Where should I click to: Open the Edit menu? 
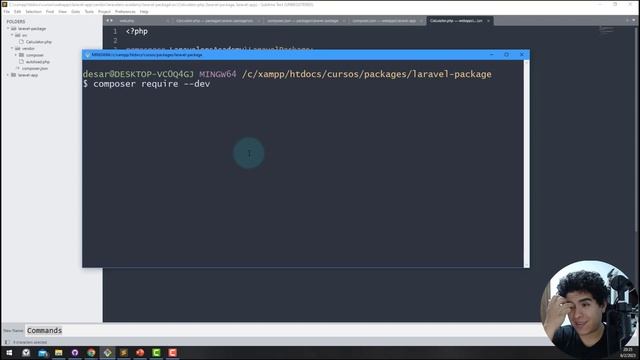(x=17, y=12)
